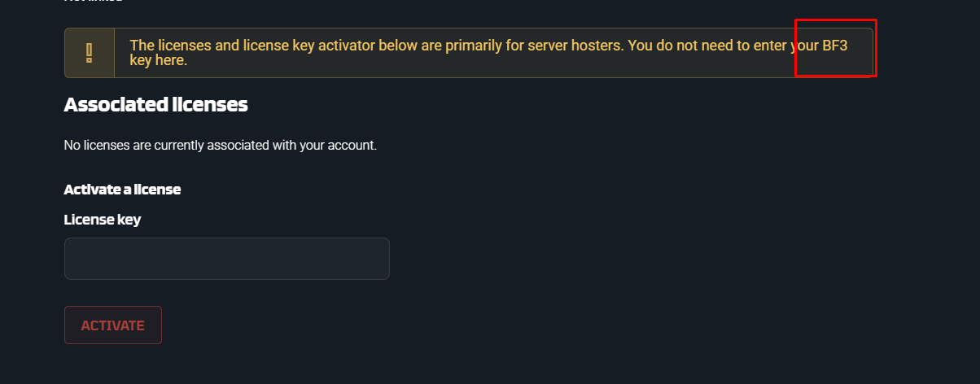
Task: Click the partially visible "Not linked" text at top
Action: 93,2
